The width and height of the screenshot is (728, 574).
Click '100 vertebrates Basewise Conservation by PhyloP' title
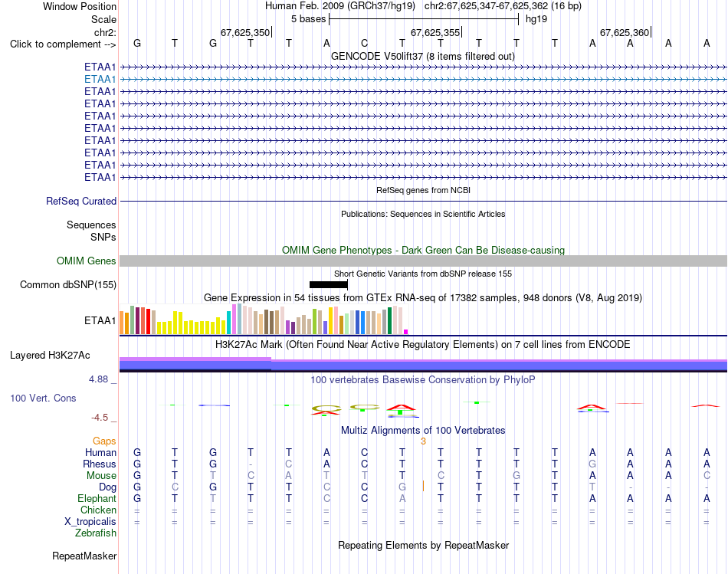point(423,380)
